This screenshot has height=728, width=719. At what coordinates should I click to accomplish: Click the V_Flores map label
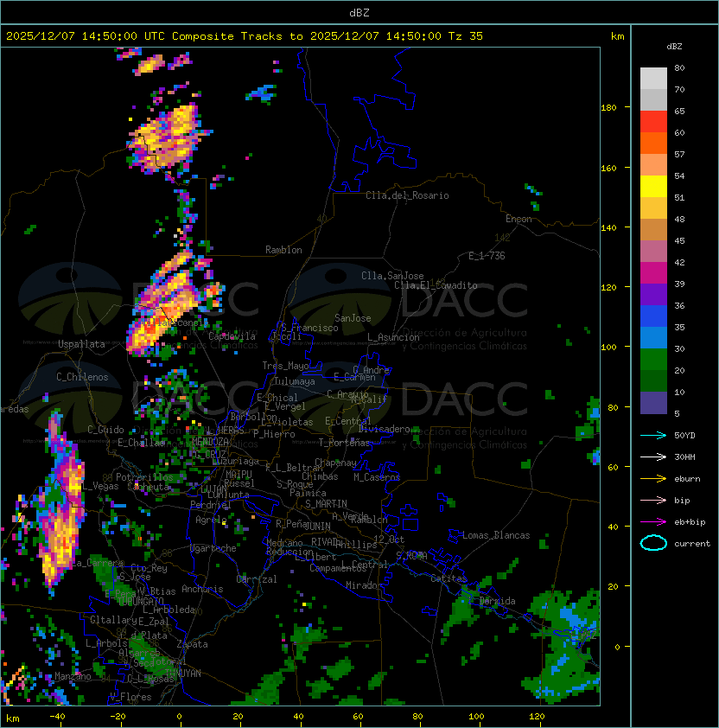(x=130, y=697)
